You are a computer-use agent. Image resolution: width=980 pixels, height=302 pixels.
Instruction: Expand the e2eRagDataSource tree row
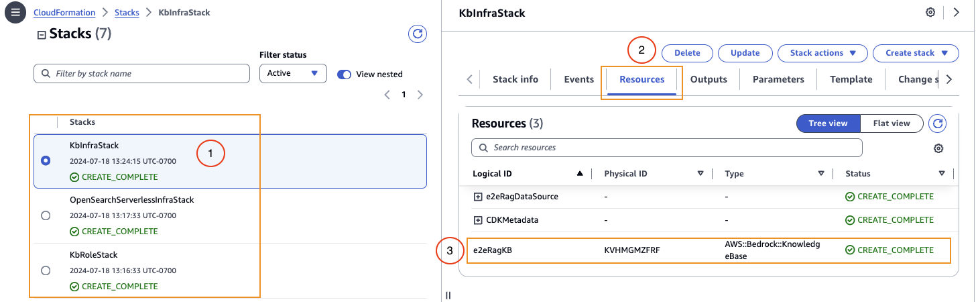(x=478, y=197)
